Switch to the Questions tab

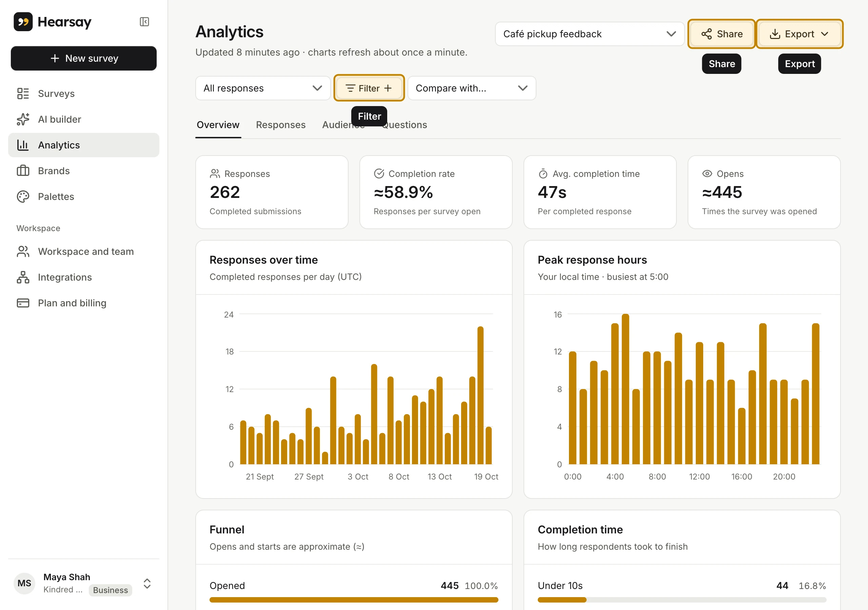404,125
